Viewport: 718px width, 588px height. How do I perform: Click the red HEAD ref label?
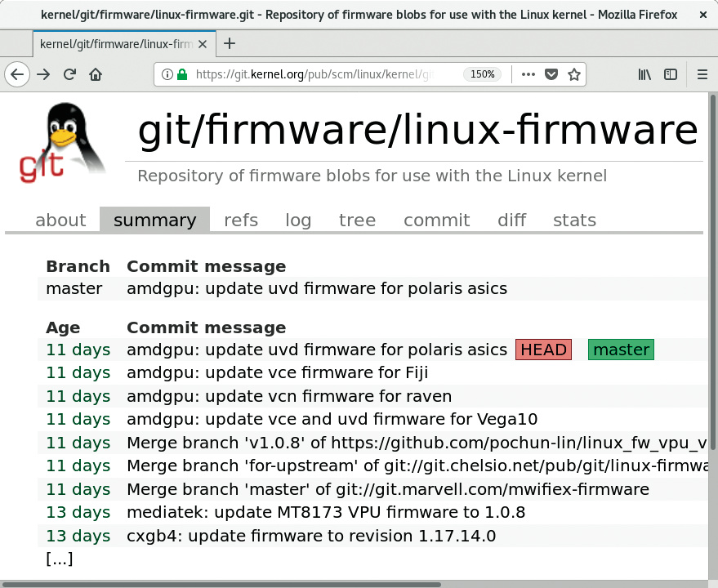point(543,350)
